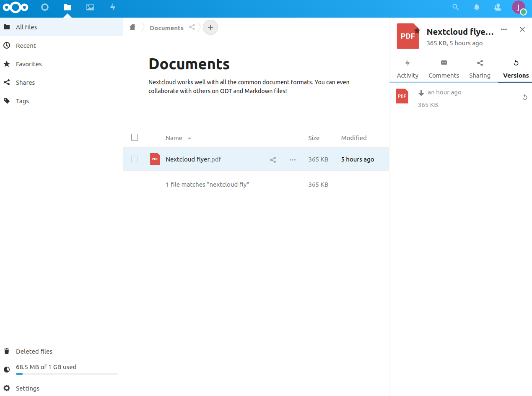Click the Name sort direction arrow

tap(189, 138)
